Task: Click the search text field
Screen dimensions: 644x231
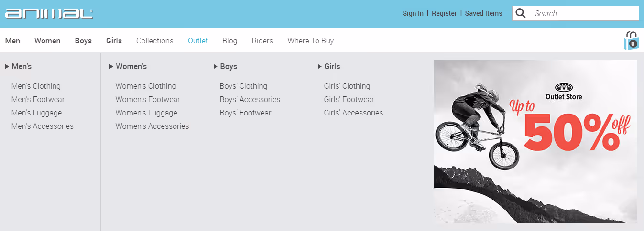Action: [x=584, y=13]
